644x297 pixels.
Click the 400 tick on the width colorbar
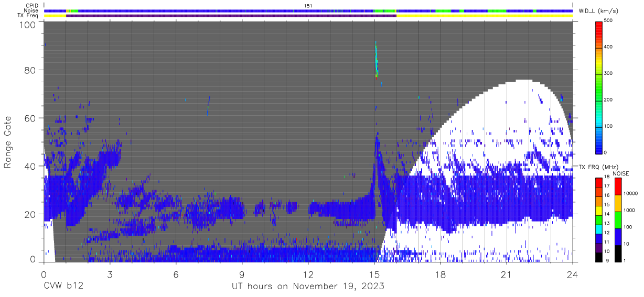609,47
